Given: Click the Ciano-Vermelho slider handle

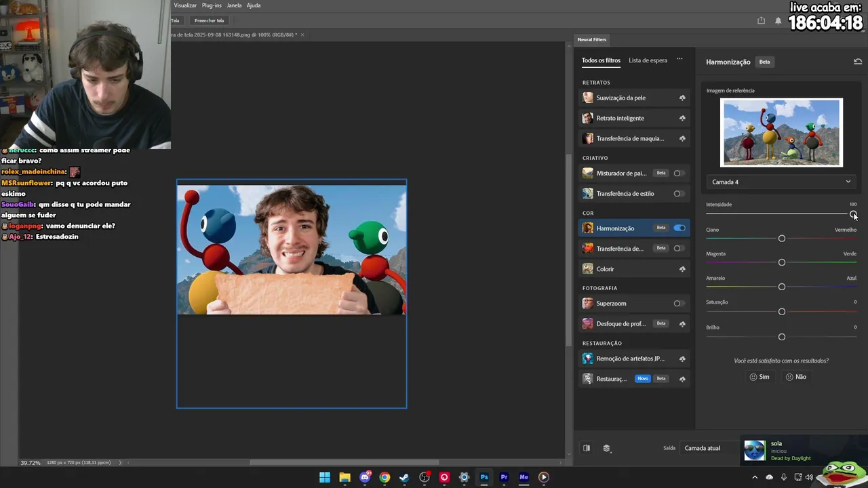Looking at the screenshot, I should pos(782,239).
